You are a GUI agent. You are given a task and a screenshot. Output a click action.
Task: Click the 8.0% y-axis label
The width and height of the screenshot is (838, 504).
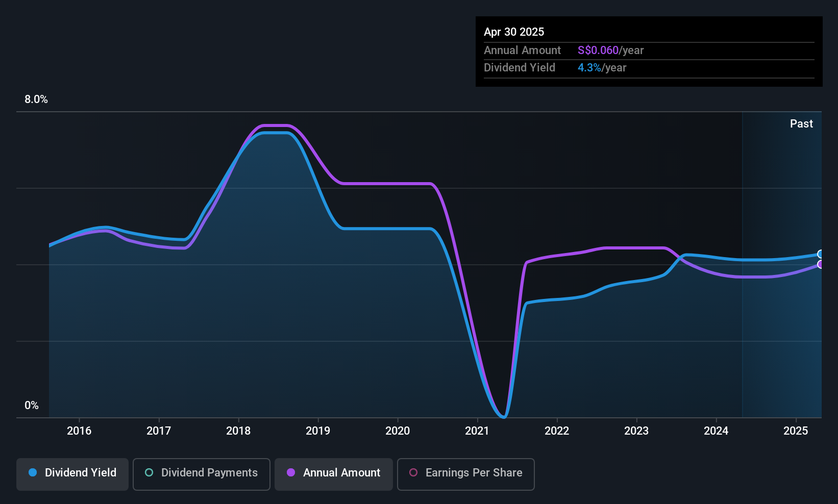[x=36, y=99]
